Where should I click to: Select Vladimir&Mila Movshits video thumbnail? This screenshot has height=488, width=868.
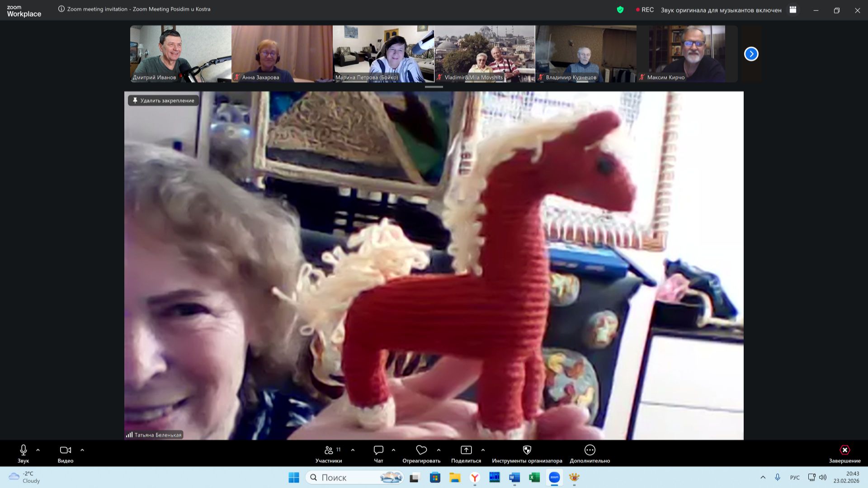(x=485, y=54)
